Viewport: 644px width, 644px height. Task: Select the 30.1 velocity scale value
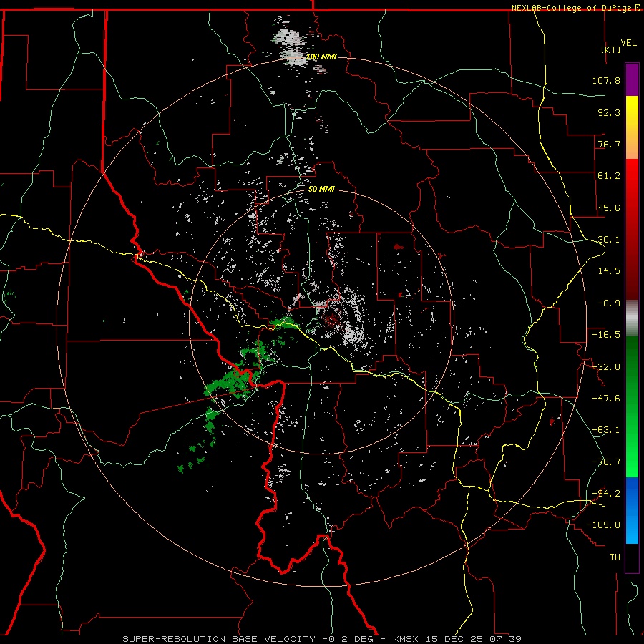tap(609, 240)
